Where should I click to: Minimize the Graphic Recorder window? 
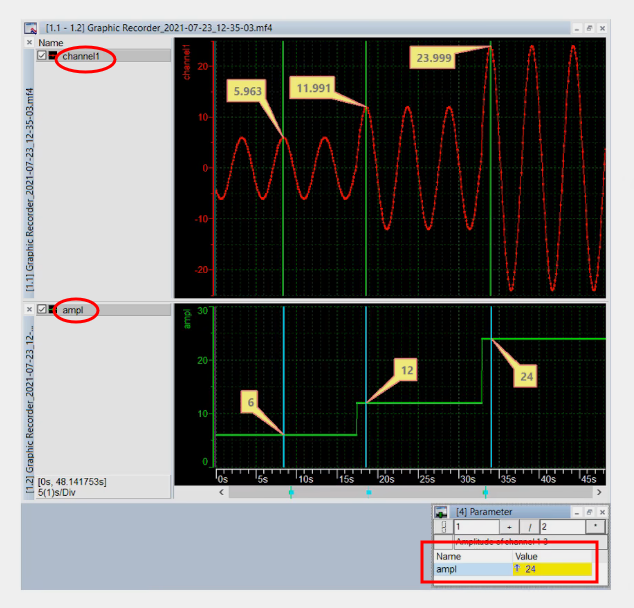coord(577,28)
